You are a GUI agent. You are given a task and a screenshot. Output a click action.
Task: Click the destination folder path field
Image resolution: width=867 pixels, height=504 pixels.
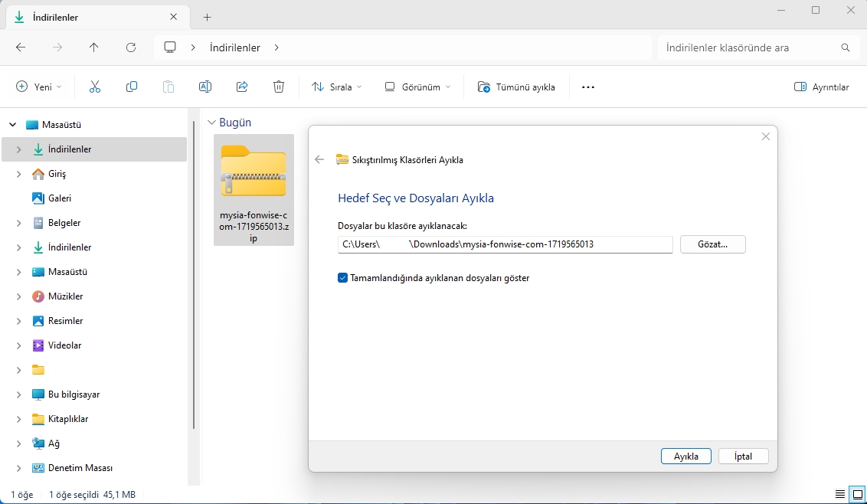coord(505,244)
